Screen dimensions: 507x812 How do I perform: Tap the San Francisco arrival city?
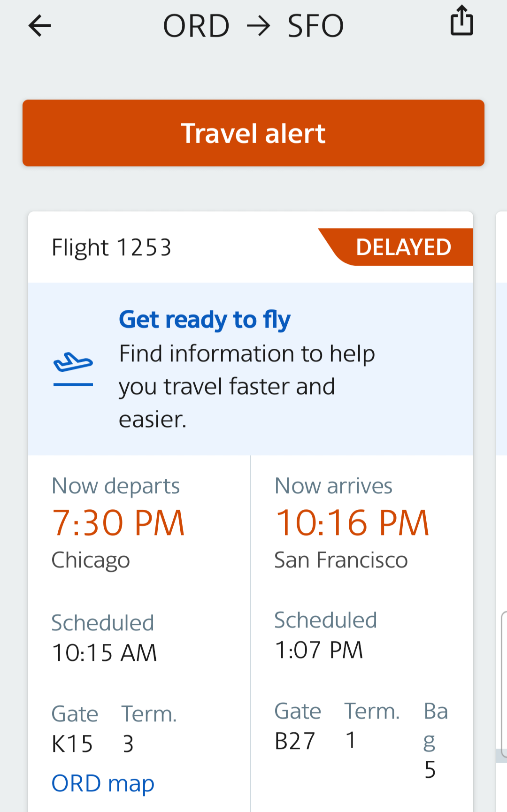(x=341, y=560)
